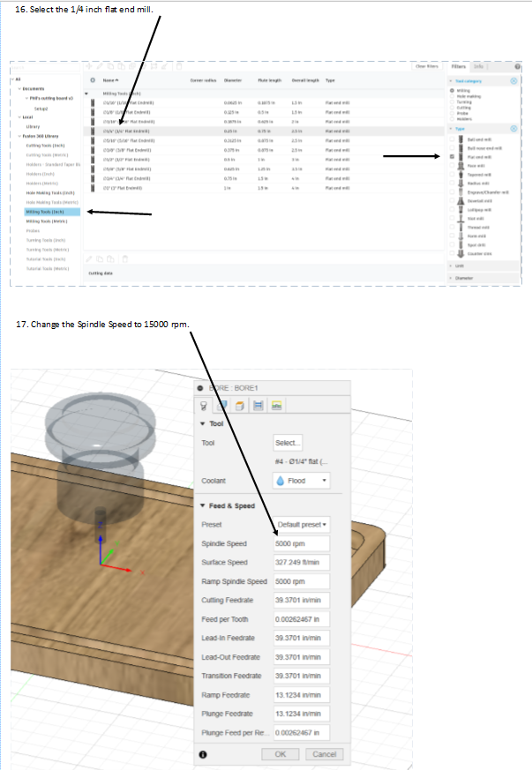
Task: Select Hole Making Tools (Inch) in tree
Action: pos(50,193)
